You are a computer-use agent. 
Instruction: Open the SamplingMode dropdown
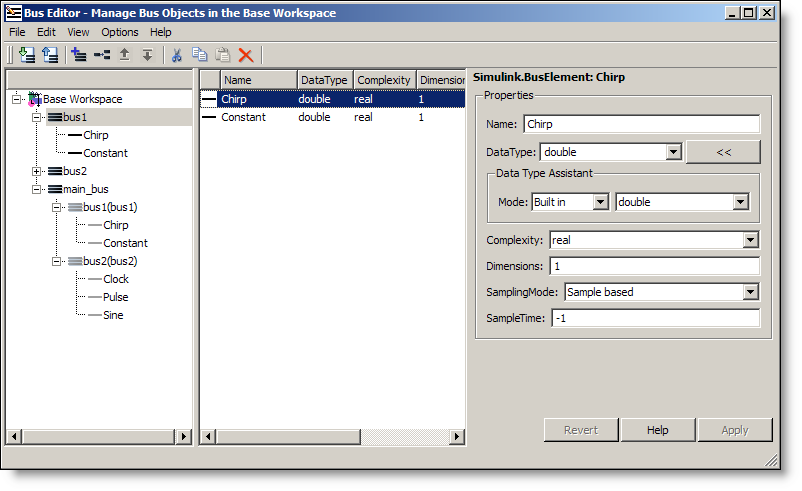(750, 292)
